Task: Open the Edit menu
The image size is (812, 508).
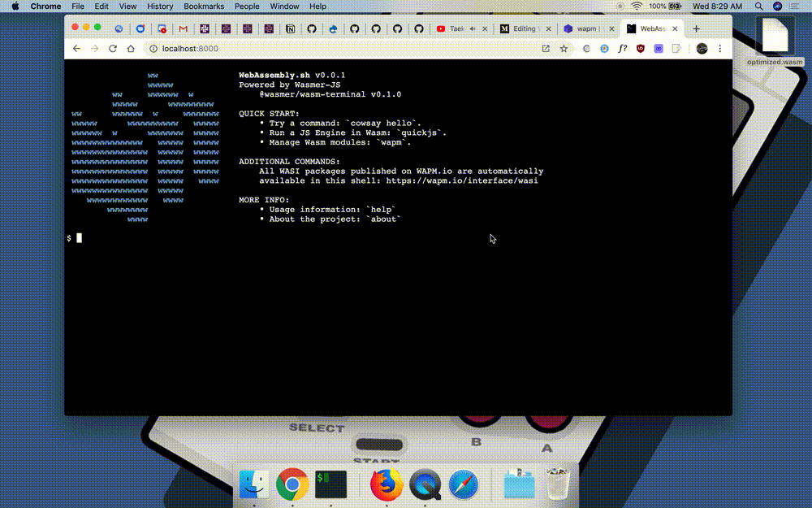Action: [101, 7]
